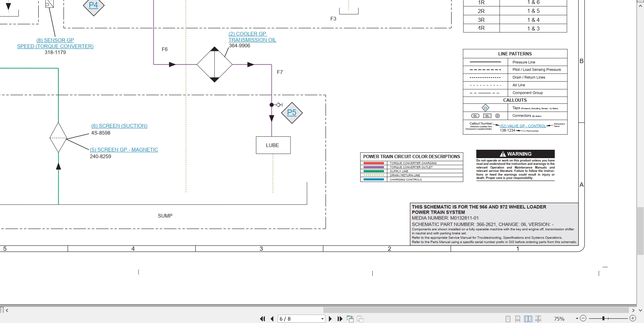The image size is (644, 323).
Task: Click the zoom out minus button
Action: click(x=583, y=318)
